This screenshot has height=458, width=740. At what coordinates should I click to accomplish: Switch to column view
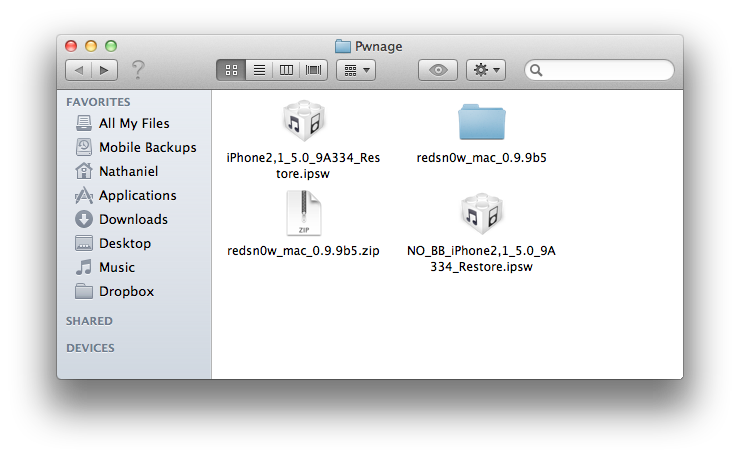click(x=287, y=70)
